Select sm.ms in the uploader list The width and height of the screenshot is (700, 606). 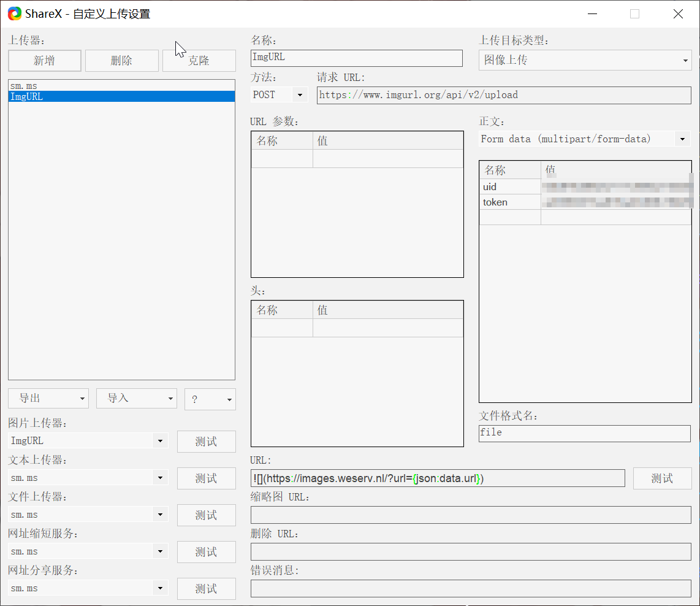point(121,86)
